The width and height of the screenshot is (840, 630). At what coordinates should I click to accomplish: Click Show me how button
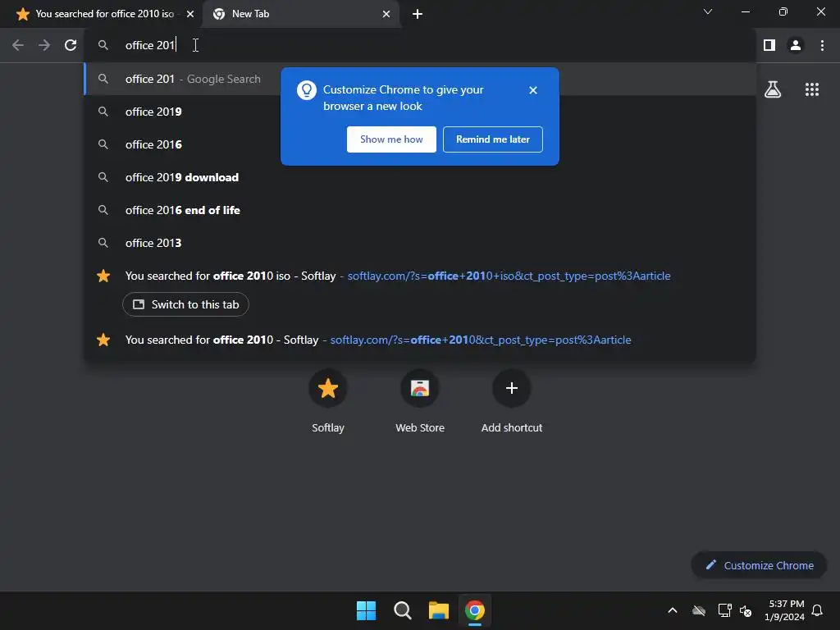(x=391, y=139)
